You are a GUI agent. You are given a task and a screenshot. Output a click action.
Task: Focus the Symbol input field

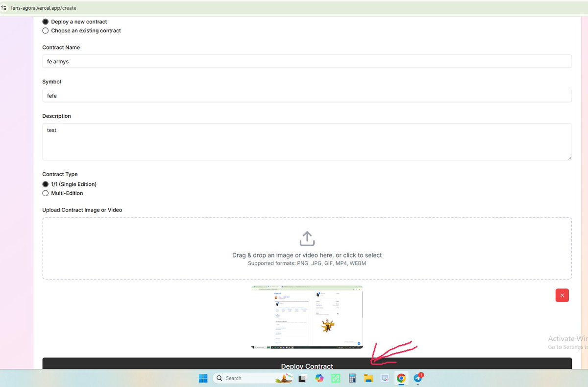pos(307,96)
